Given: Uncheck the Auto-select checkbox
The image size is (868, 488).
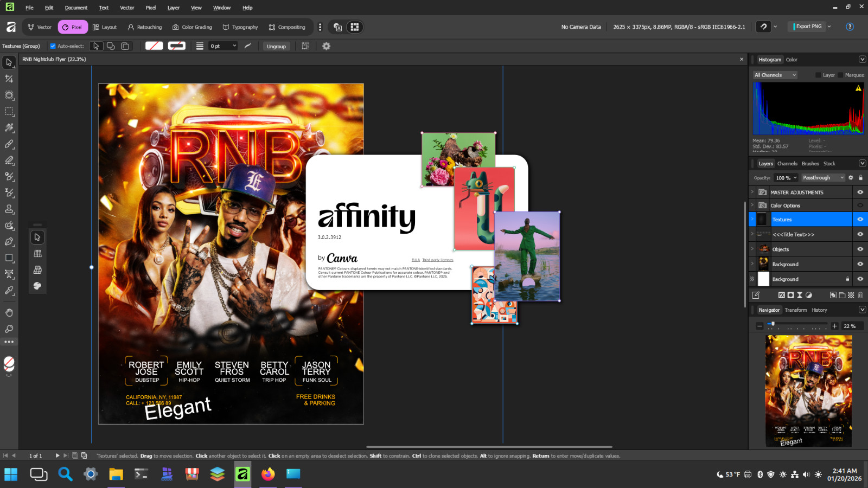Looking at the screenshot, I should pos(53,46).
